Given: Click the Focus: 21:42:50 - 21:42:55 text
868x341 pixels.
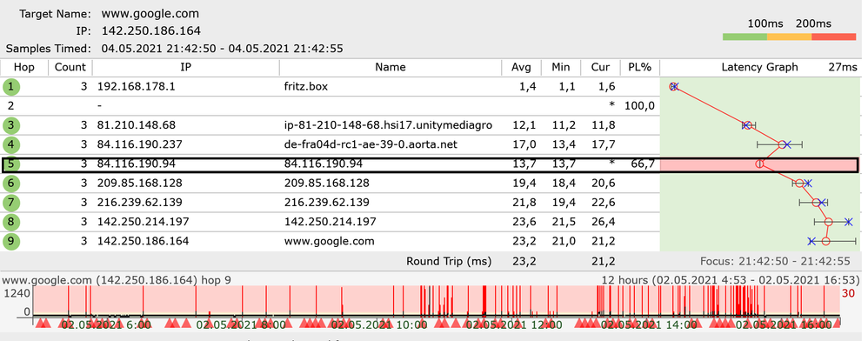Looking at the screenshot, I should click(774, 261).
